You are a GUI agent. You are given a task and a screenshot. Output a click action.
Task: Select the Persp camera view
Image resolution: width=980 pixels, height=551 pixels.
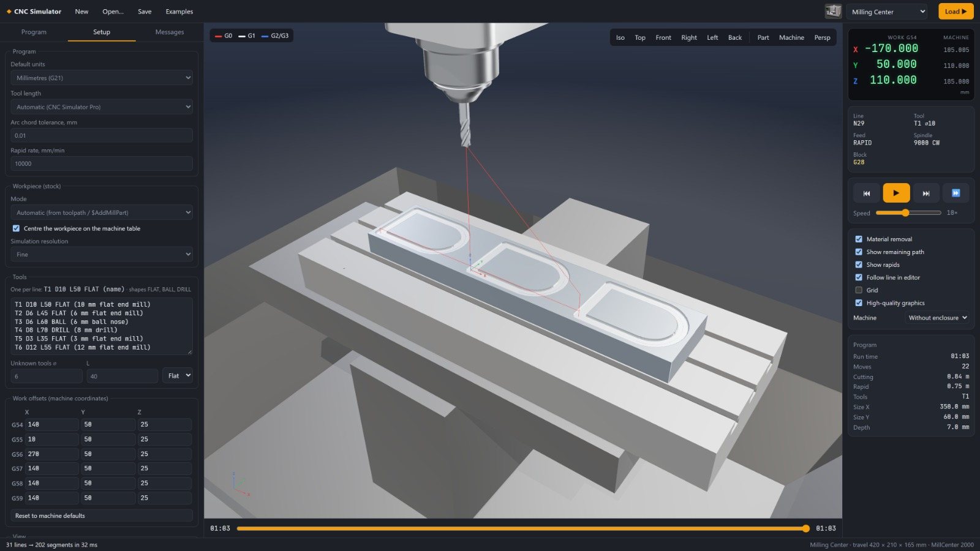tap(823, 37)
